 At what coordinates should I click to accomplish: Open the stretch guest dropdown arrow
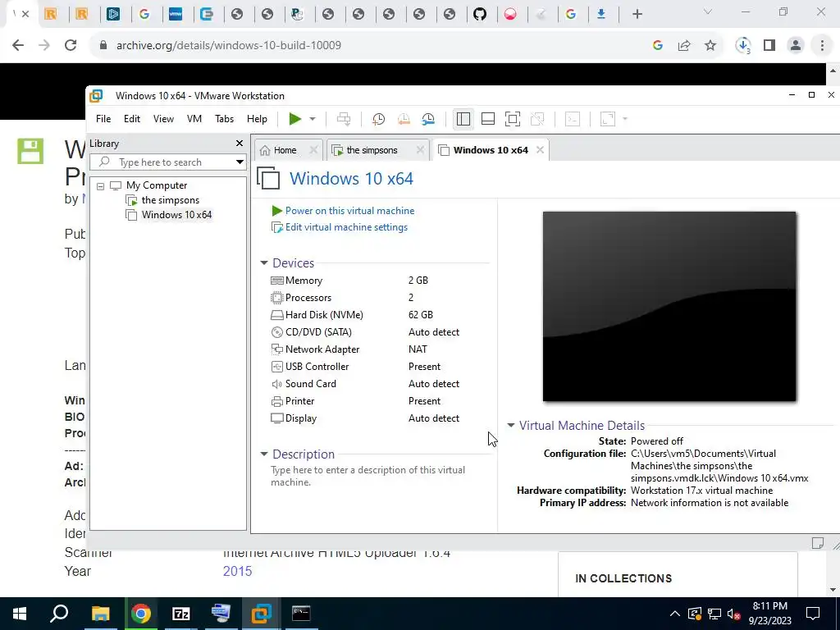click(x=624, y=119)
